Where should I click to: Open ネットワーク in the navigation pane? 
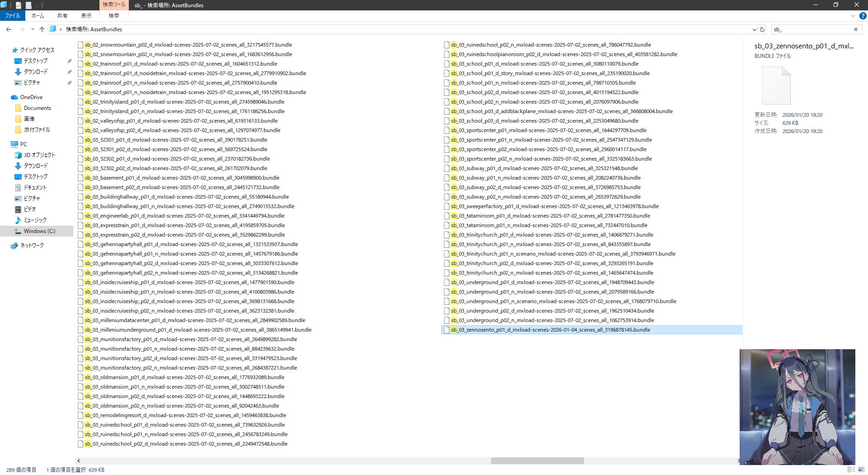(x=32, y=246)
